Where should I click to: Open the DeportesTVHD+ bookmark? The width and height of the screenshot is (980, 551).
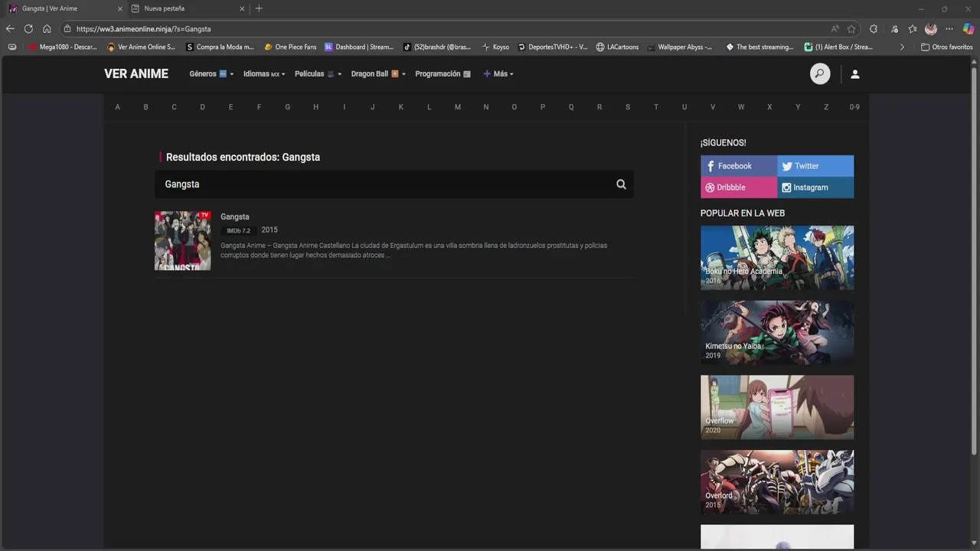(x=553, y=47)
